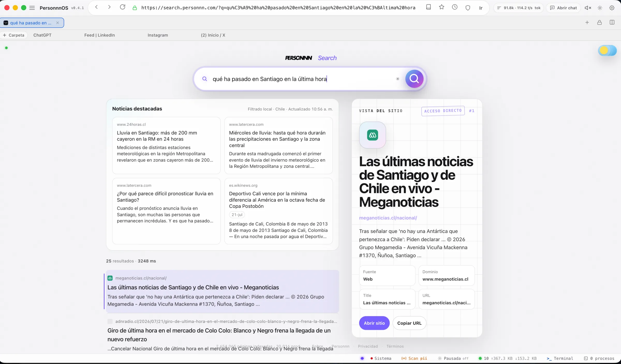The image size is (621, 364).
Task: Select the 'qué ha pasado en' tab
Action: (32, 23)
